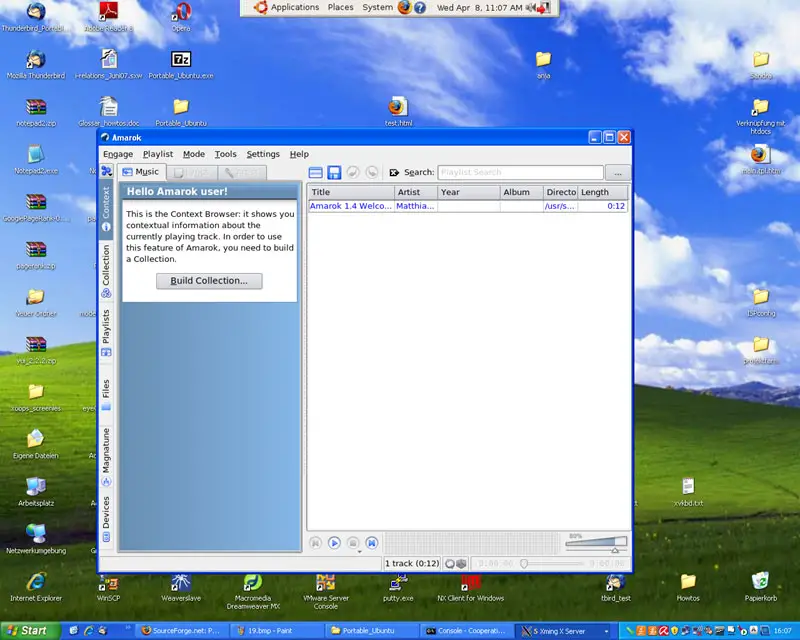Select the 'Amarok 1.4 Welco...' track title
The height and width of the screenshot is (640, 800).
(x=351, y=206)
